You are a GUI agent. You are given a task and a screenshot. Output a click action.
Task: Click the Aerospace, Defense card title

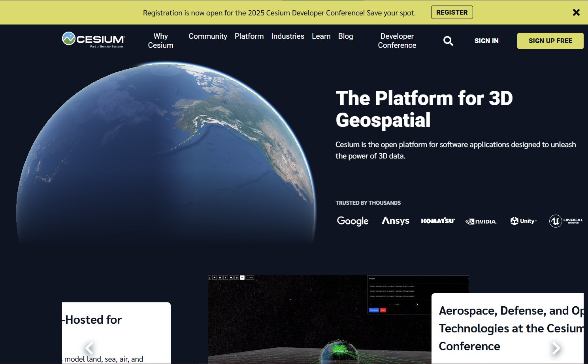click(x=511, y=328)
